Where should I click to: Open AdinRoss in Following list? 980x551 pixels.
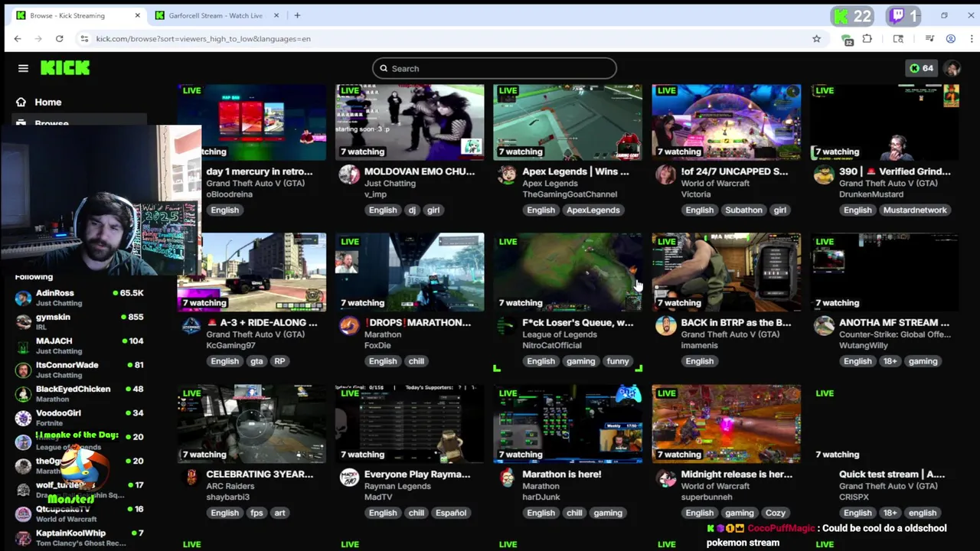click(x=80, y=298)
